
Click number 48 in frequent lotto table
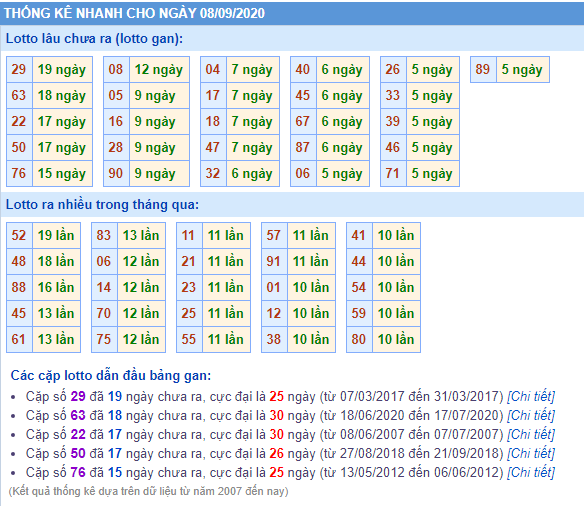19,261
